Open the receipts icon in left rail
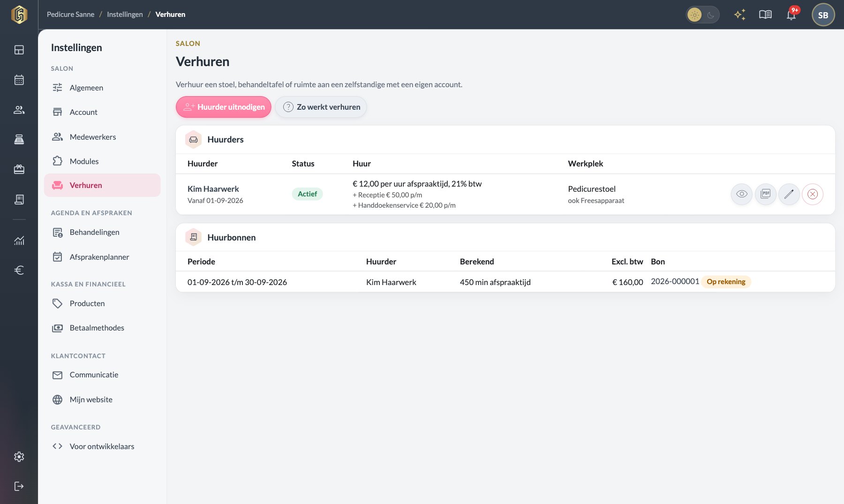This screenshot has width=844, height=504. [19, 199]
